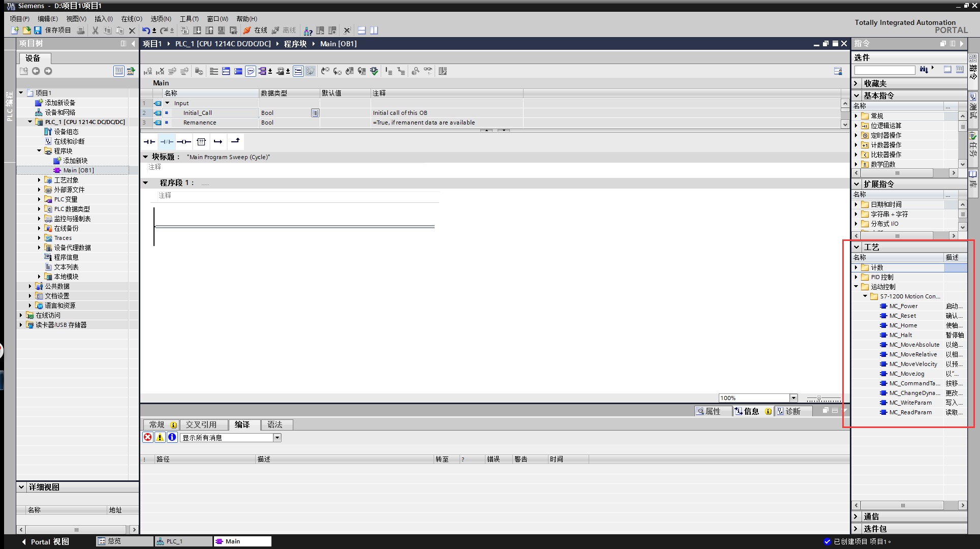
Task: Open 设备组态 in project tree
Action: (x=66, y=132)
